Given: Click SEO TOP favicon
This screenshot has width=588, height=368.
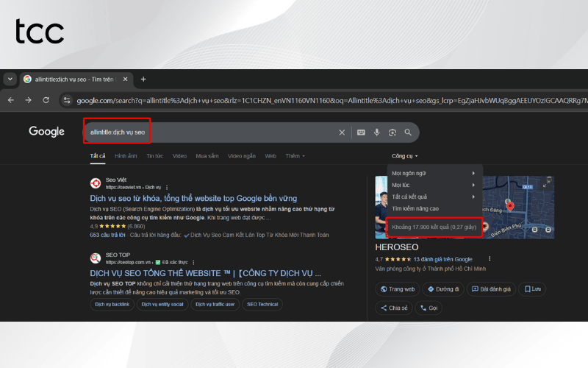Looking at the screenshot, I should [96, 258].
